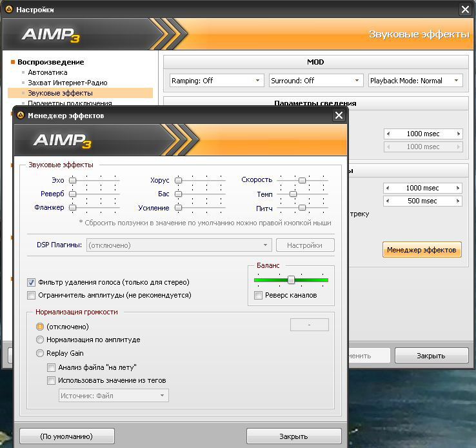
Task: Decrease lower active 1000 msec stepper left arrow
Action: (x=388, y=188)
